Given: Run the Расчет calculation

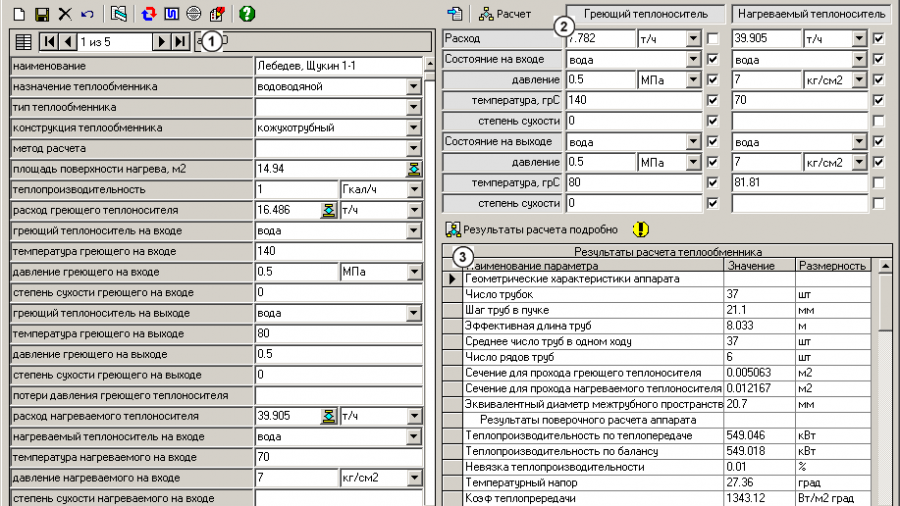Looking at the screenshot, I should tap(505, 14).
